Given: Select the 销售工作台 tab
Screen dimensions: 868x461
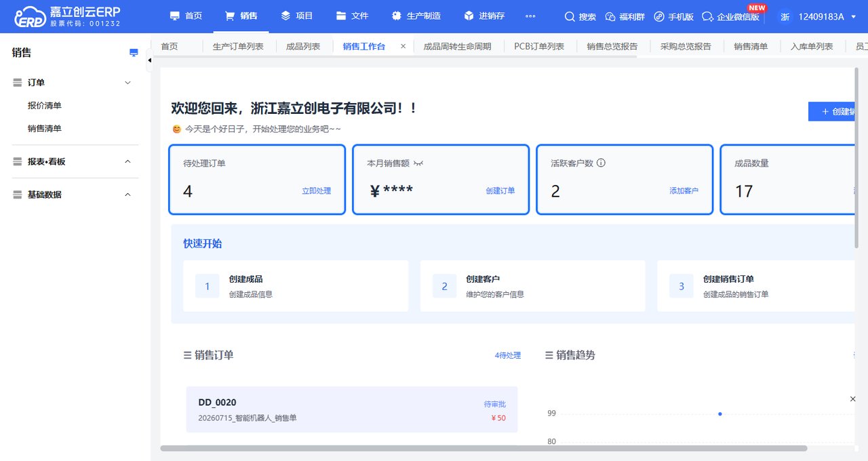Looking at the screenshot, I should coord(364,46).
